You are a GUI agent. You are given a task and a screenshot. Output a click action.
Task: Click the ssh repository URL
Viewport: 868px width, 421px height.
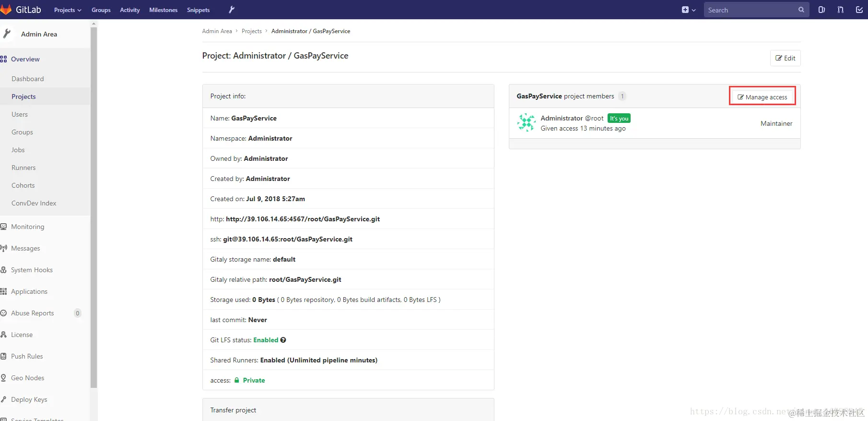[288, 239]
